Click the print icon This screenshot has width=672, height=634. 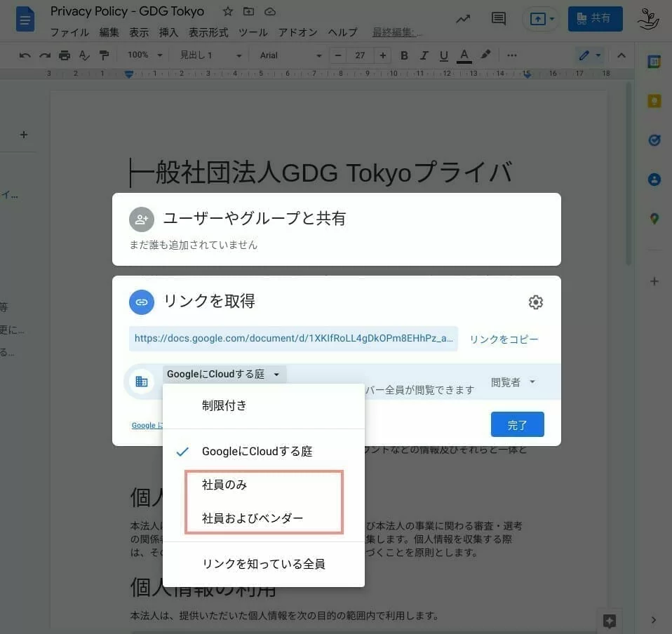(x=65, y=55)
